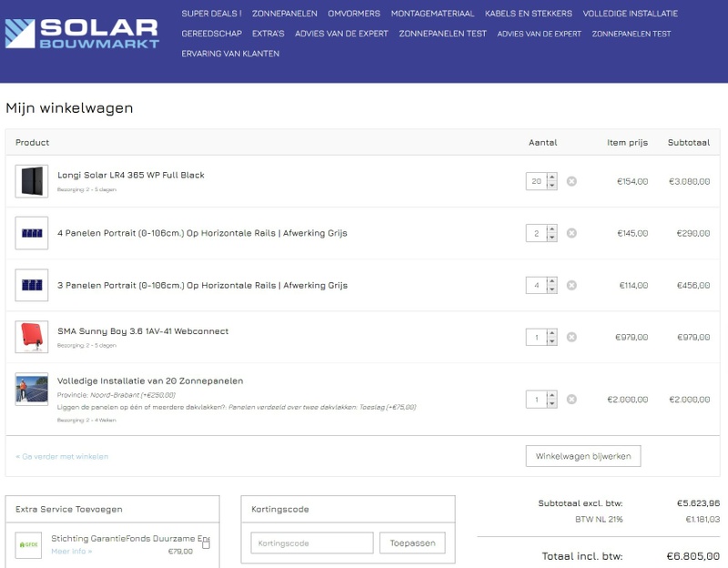Open 4 Panelen Portrait Op Horizontale Rails link
The width and height of the screenshot is (728, 568).
pyautogui.click(x=202, y=233)
